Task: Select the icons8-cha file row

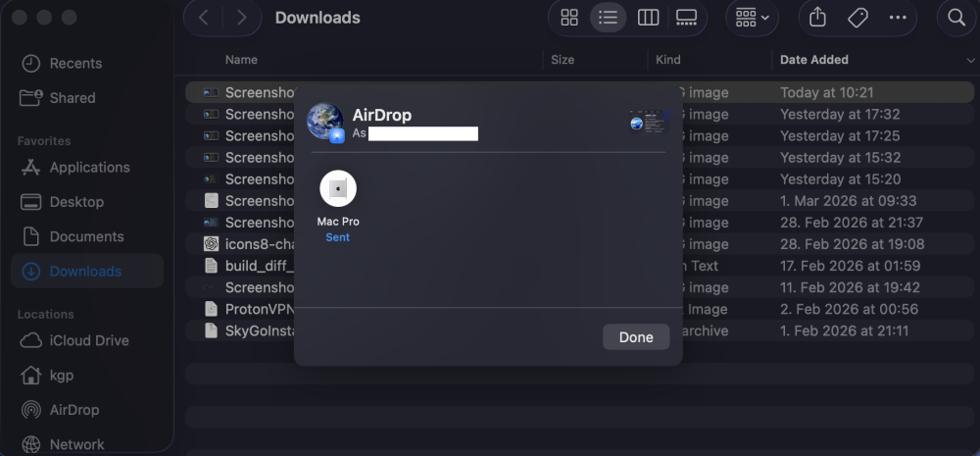Action: tap(579, 244)
